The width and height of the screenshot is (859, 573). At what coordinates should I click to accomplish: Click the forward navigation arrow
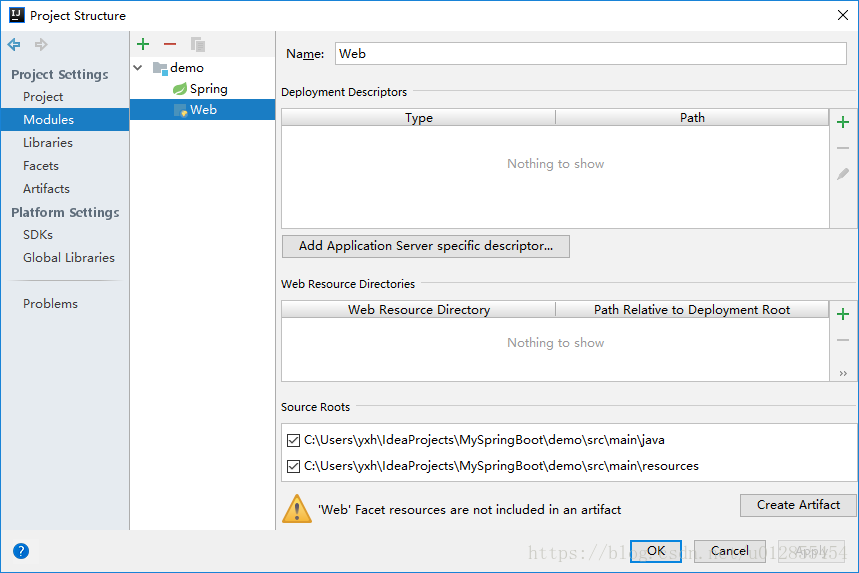coord(41,44)
